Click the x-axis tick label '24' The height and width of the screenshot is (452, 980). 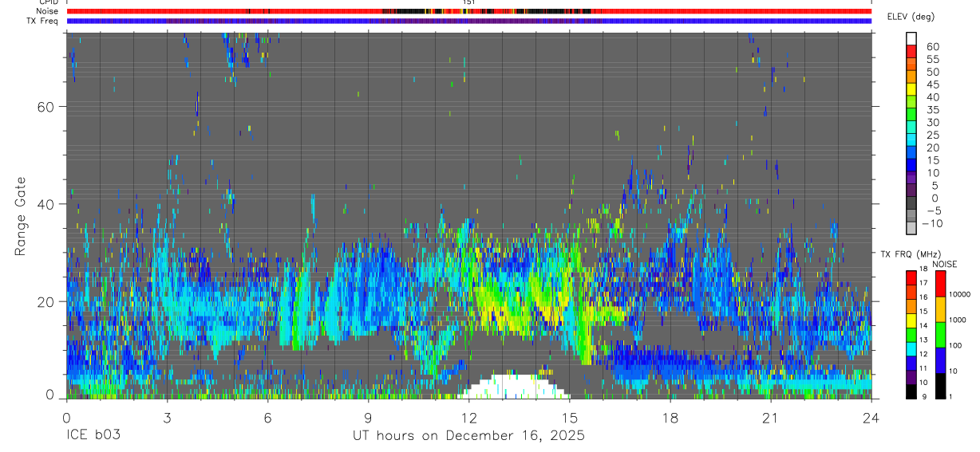pyautogui.click(x=871, y=417)
